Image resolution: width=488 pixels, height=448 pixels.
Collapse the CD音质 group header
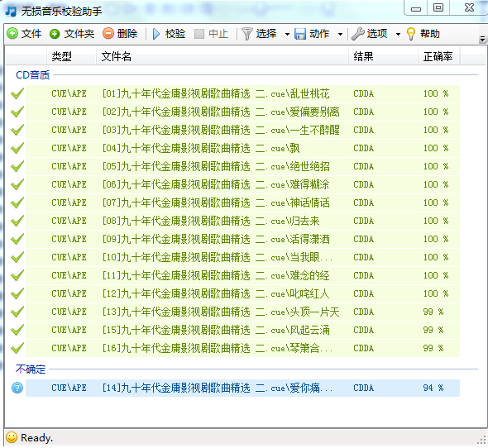tap(33, 75)
